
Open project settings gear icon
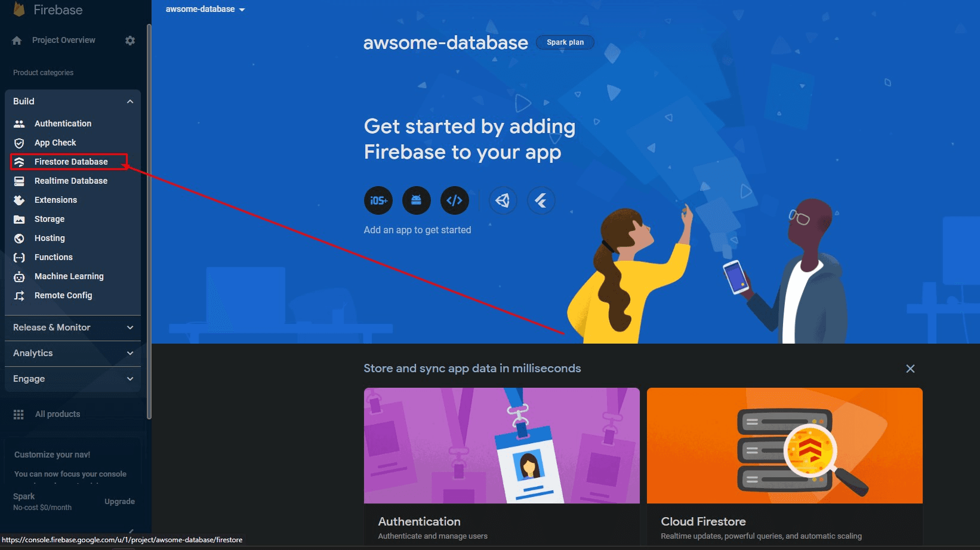point(130,41)
